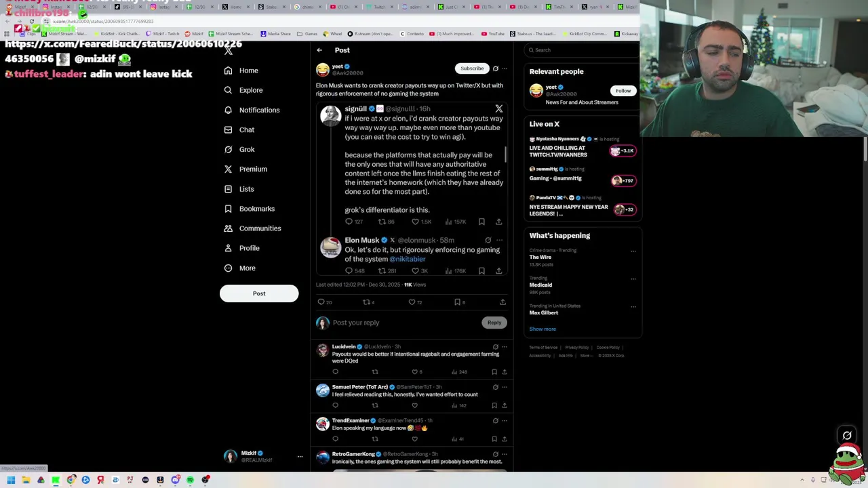The height and width of the screenshot is (488, 868).
Task: Open Grok in X sidebar
Action: pos(239,149)
